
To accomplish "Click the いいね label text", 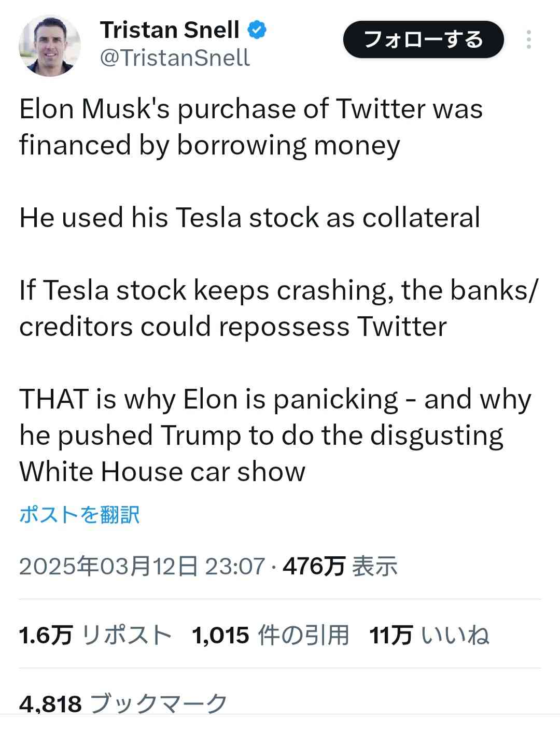I will click(x=455, y=635).
